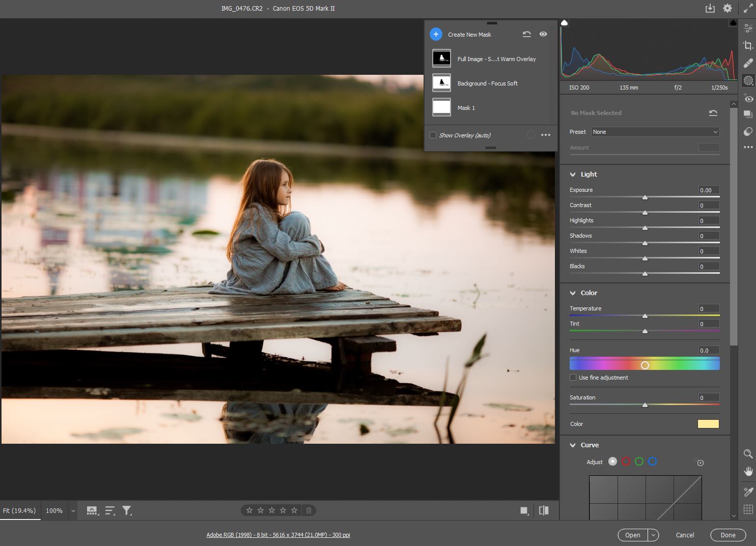Screen dimensions: 756x546
Task: Collapse the Curve section
Action: pyautogui.click(x=573, y=445)
